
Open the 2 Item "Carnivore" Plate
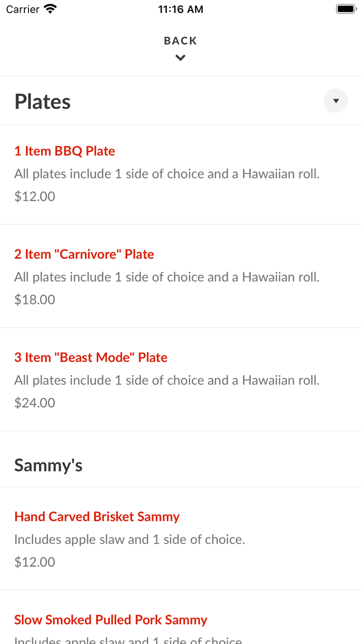coord(84,254)
